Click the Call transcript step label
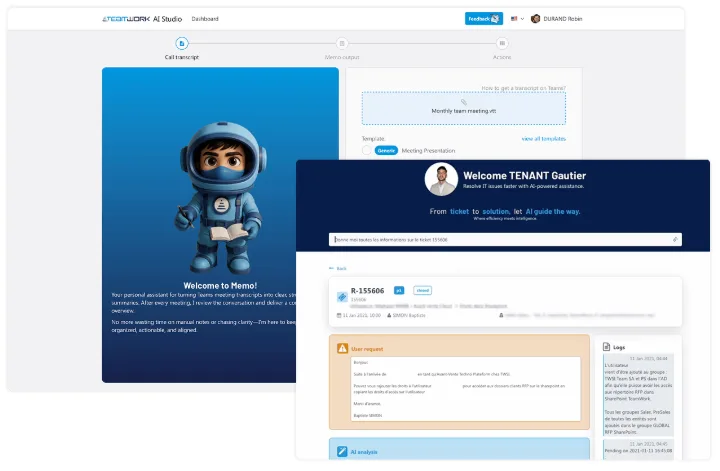 click(182, 57)
